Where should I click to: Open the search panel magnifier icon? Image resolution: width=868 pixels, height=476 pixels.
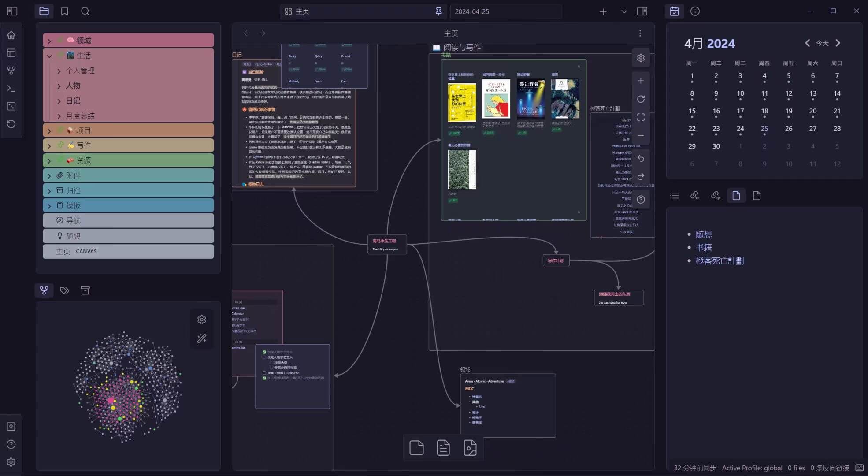tap(85, 11)
